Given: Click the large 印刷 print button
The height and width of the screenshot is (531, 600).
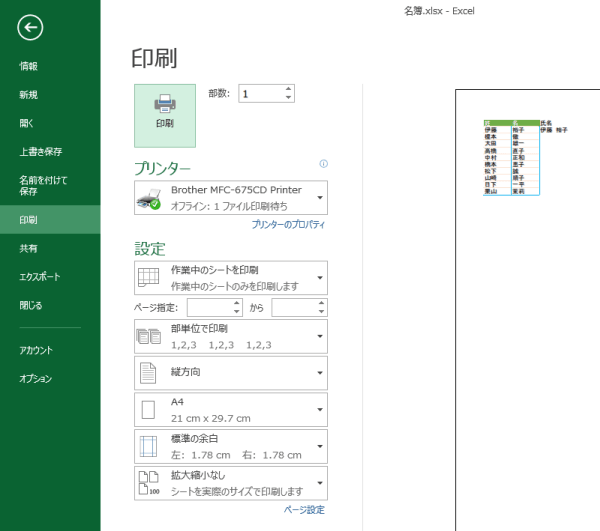Looking at the screenshot, I should [165, 116].
